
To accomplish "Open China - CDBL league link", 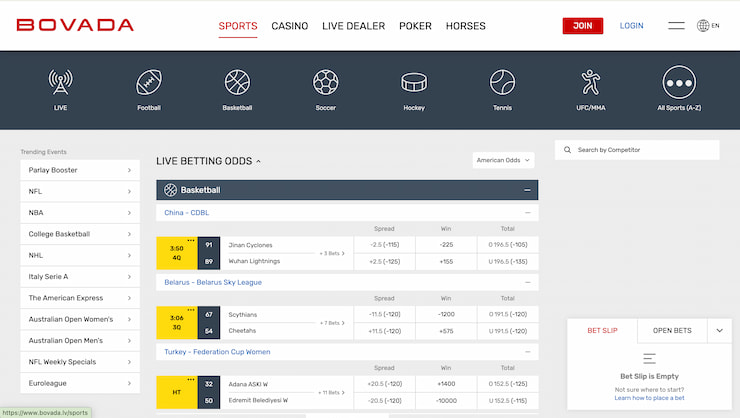I will pyautogui.click(x=186, y=213).
